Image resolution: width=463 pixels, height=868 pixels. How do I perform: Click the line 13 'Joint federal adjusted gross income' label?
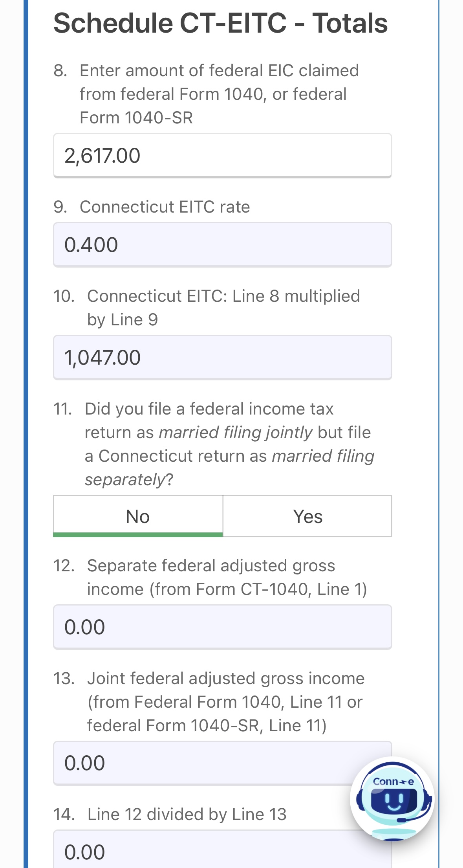(x=226, y=678)
